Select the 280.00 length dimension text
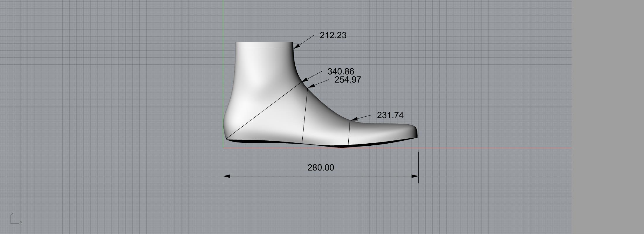 pos(321,168)
